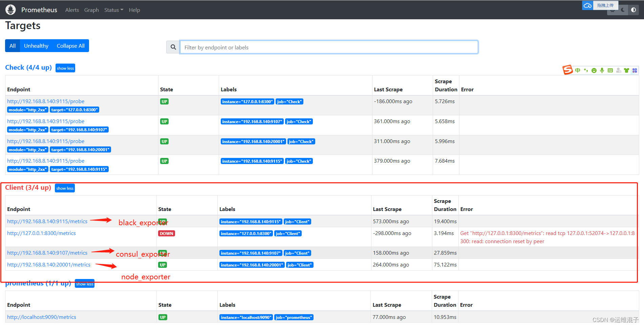Select the All targets filter

point(13,46)
